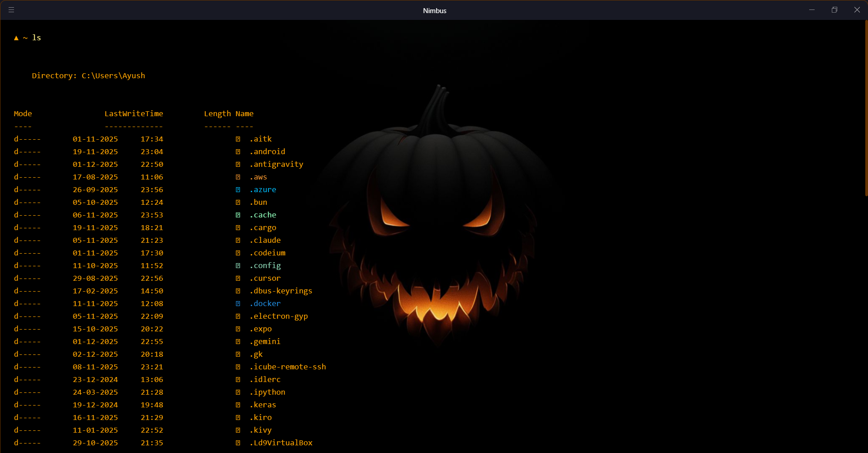Click the .gemini folder name
The height and width of the screenshot is (453, 868).
(x=265, y=342)
